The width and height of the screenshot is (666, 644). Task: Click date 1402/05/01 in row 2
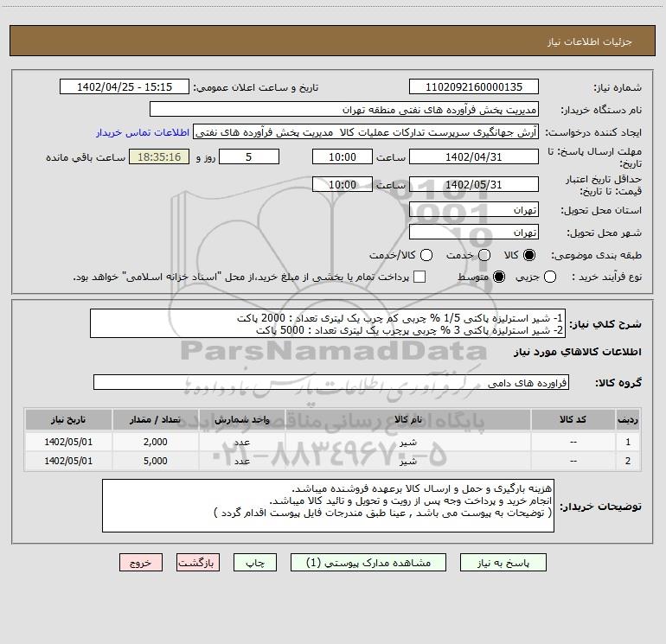(x=68, y=461)
